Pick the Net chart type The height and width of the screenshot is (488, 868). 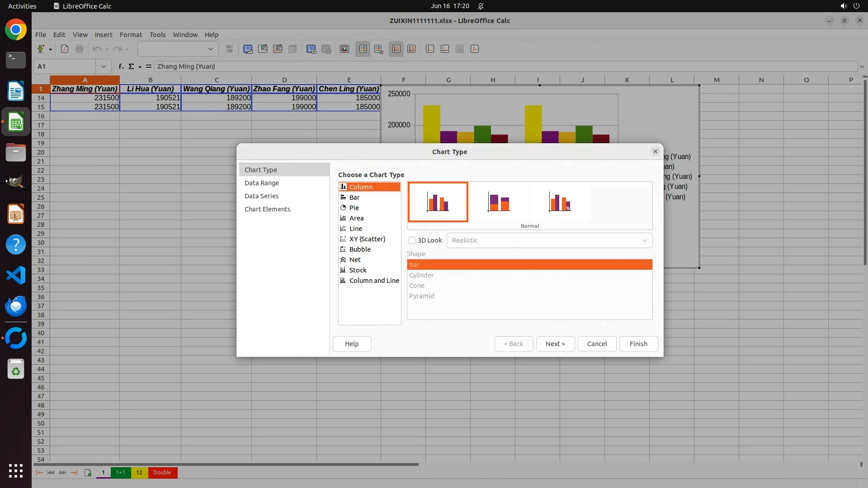click(354, 260)
